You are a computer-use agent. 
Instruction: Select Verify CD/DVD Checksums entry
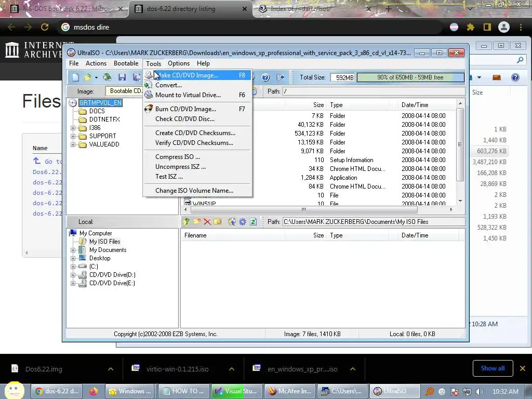tap(197, 143)
